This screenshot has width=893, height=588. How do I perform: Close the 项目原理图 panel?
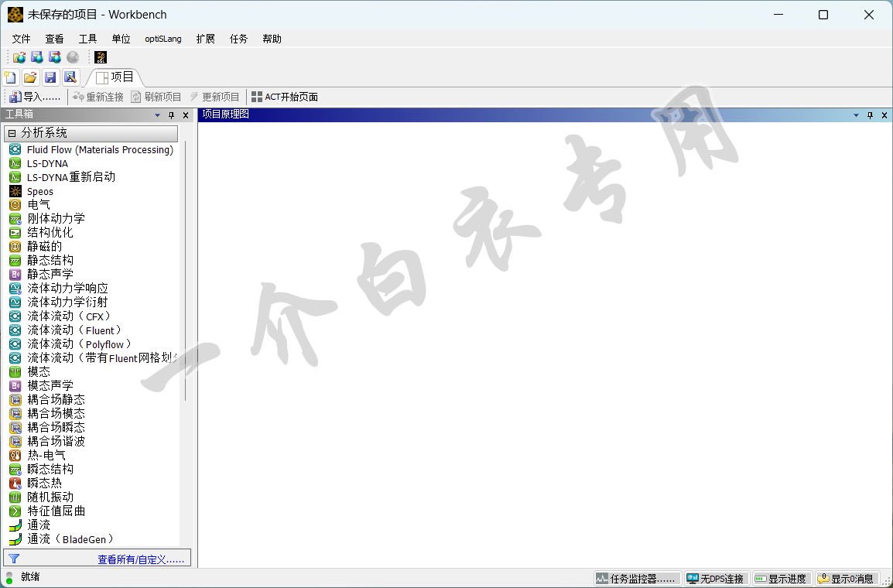(x=884, y=115)
